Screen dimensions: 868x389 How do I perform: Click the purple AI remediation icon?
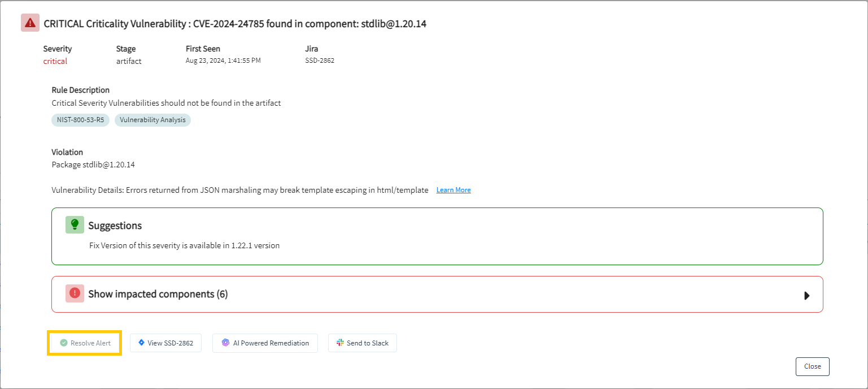(225, 343)
